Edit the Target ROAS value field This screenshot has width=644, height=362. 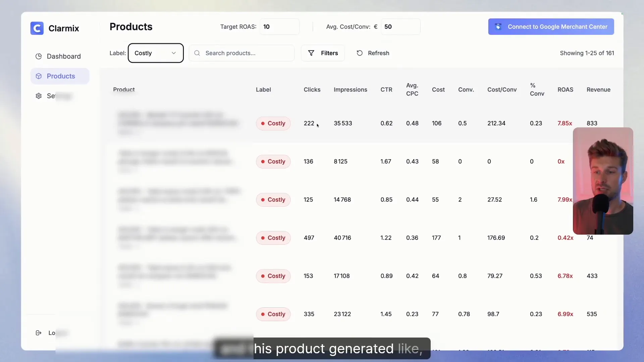pyautogui.click(x=279, y=26)
